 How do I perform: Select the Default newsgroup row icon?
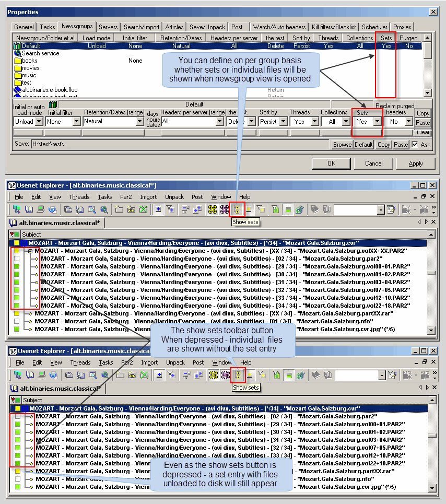click(17, 46)
